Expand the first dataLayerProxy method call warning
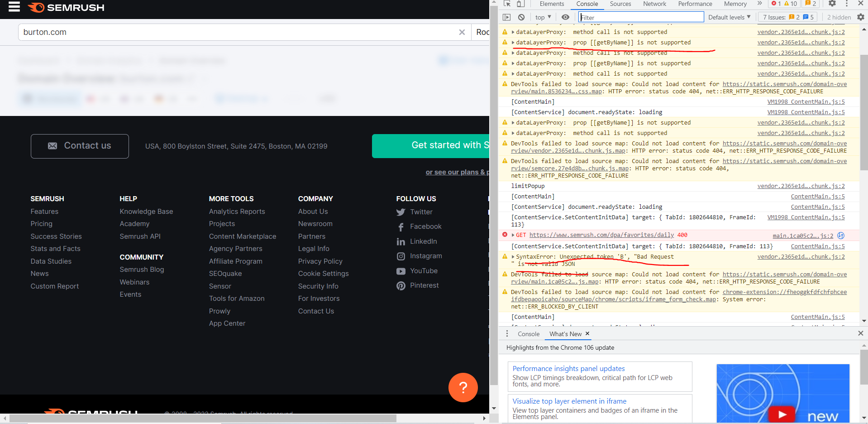868x424 pixels. [x=513, y=32]
